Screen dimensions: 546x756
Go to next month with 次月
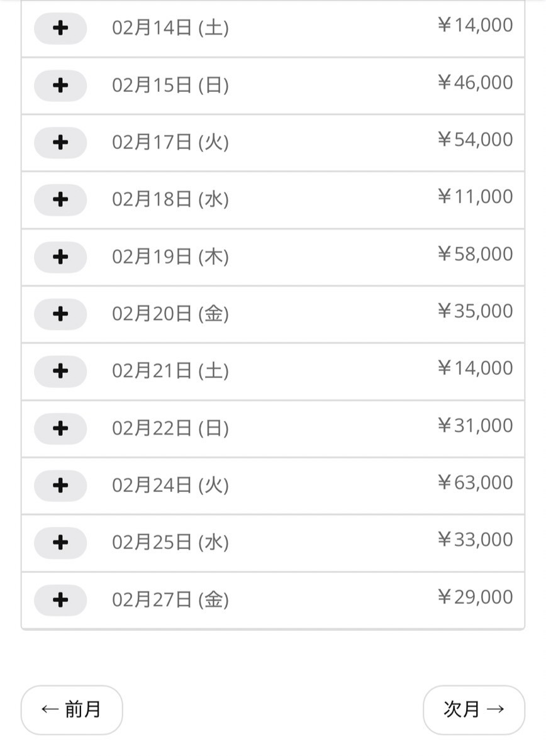tap(474, 709)
